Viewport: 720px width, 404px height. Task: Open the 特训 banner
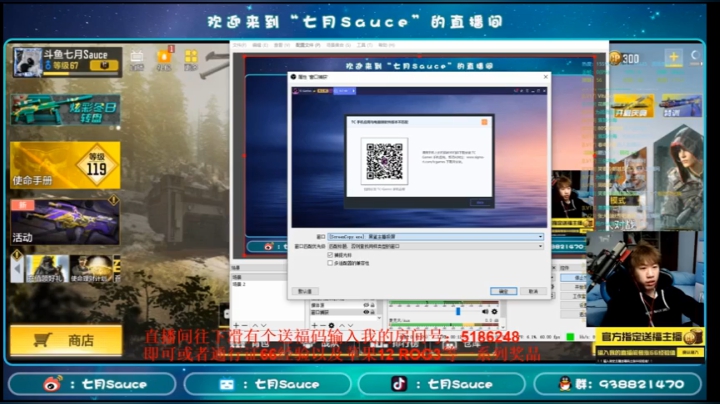(x=681, y=106)
